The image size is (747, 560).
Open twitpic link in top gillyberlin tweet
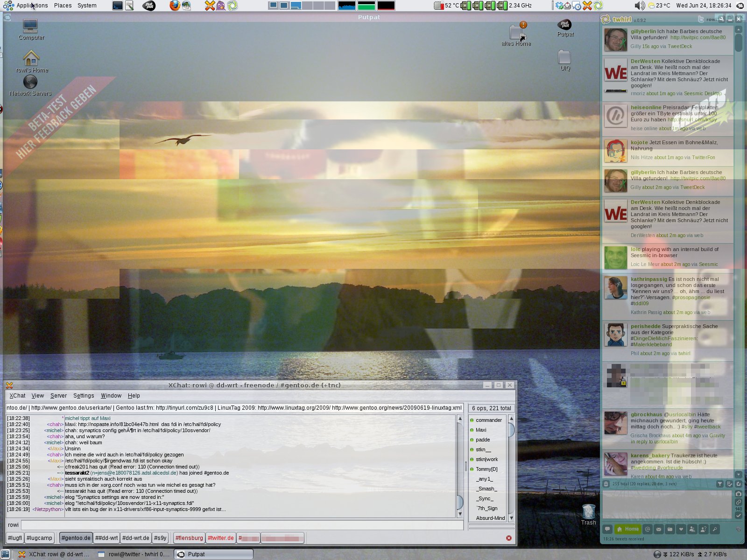coord(698,38)
